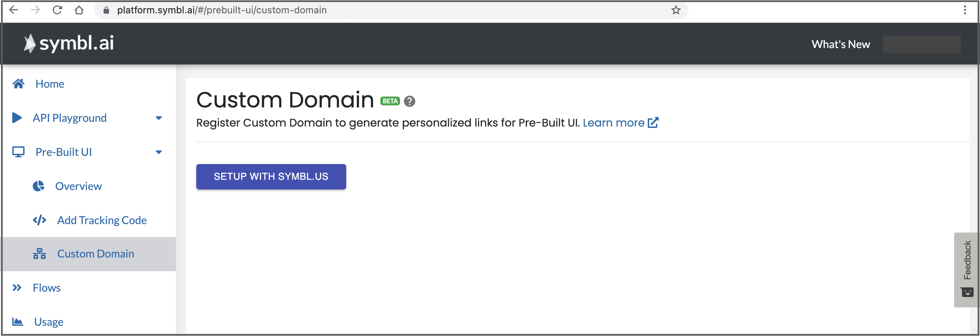Open the Feedback side tab
Screen dimensions: 980x336
pyautogui.click(x=967, y=269)
